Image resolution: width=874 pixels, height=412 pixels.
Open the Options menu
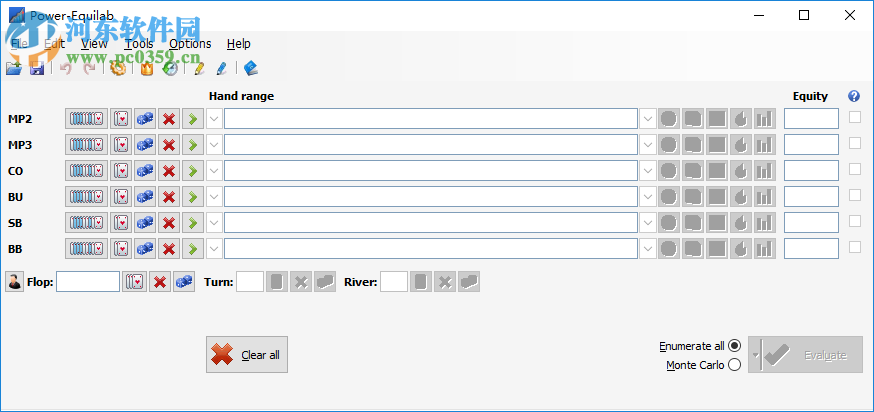[190, 43]
